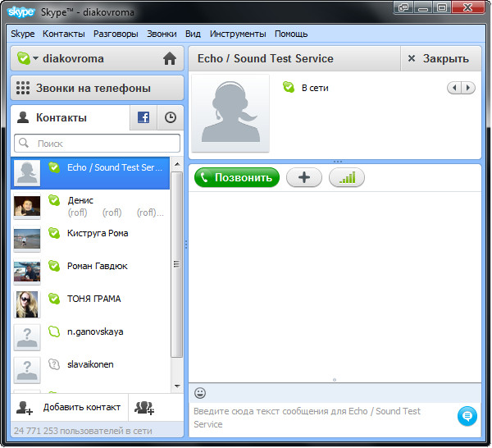This screenshot has height=448, width=492.
Task: Click the add contact person-plus icon
Action: pyautogui.click(x=25, y=408)
